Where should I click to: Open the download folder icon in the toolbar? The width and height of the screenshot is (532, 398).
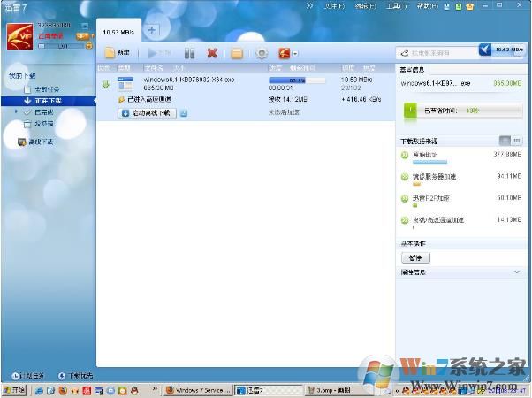237,54
